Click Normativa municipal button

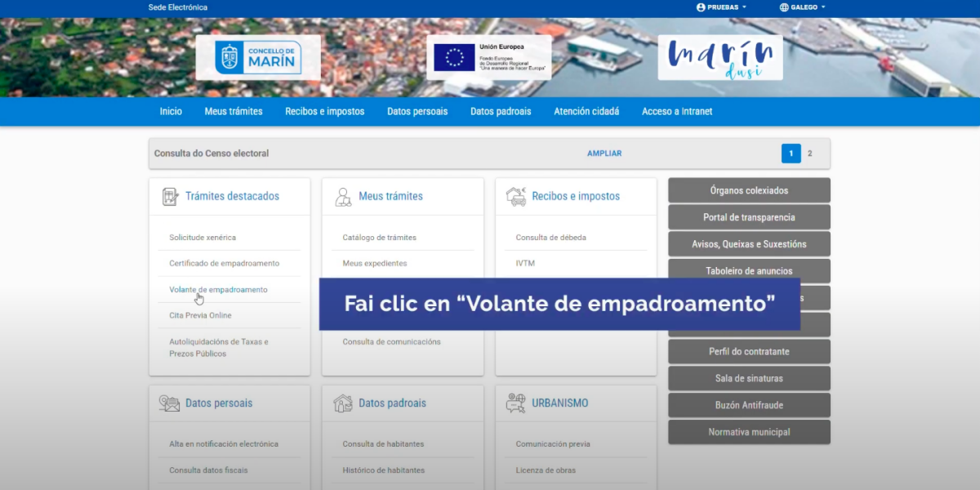749,432
